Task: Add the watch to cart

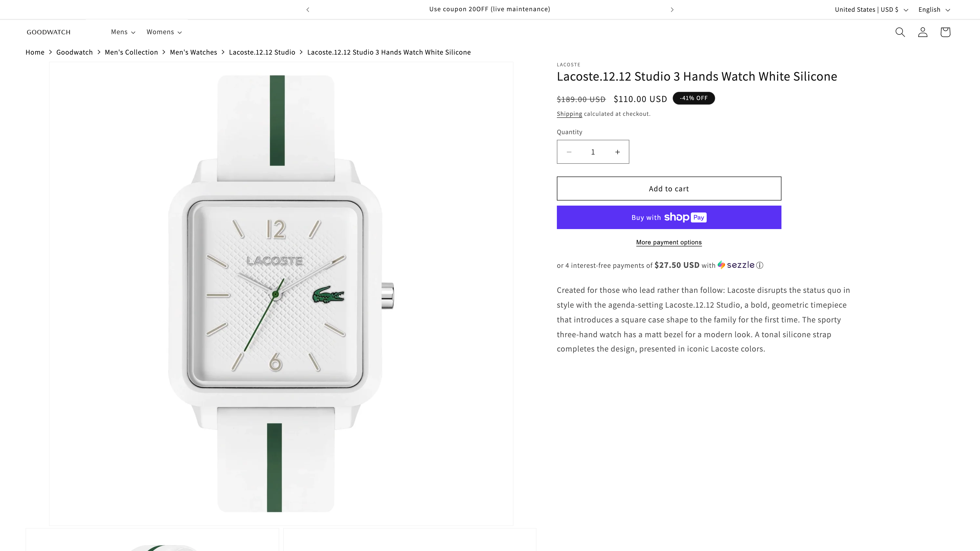Action: tap(669, 189)
